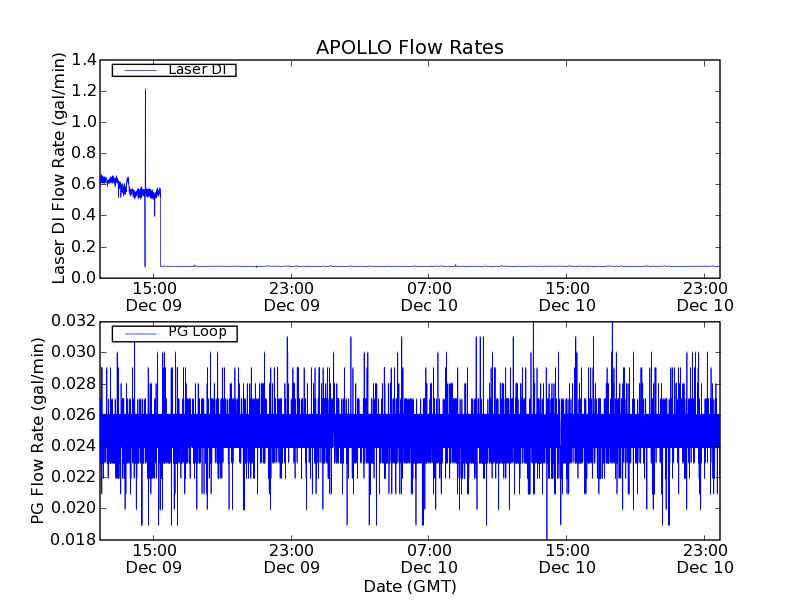Select 15:00 Dec 10 tick under bottom plot

click(567, 558)
